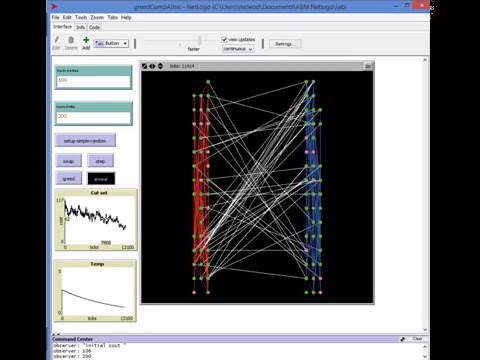Image resolution: width=480 pixels, height=360 pixels.
Task: Click the speed slider handle
Action: pos(199,41)
